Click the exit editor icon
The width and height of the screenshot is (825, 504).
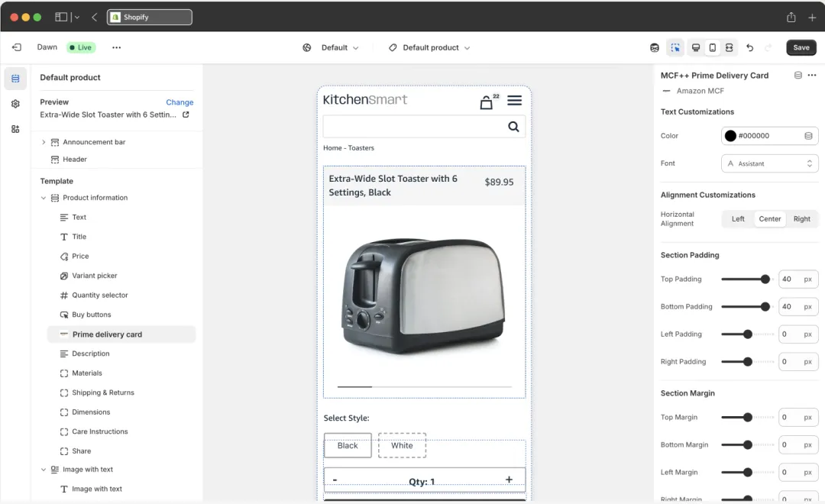tap(17, 47)
